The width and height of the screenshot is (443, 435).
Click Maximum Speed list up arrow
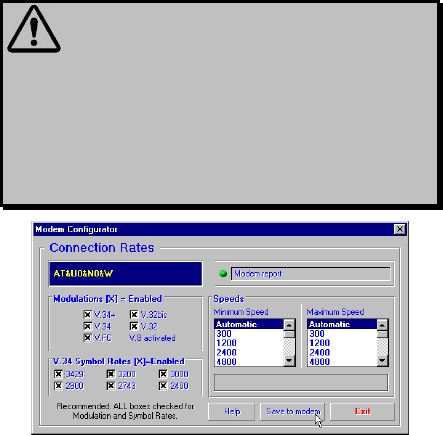coord(382,325)
